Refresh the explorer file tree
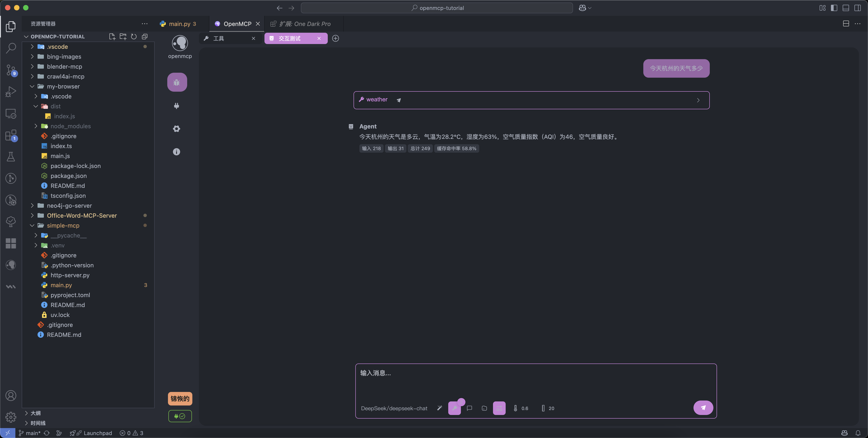This screenshot has width=868, height=438. click(133, 36)
